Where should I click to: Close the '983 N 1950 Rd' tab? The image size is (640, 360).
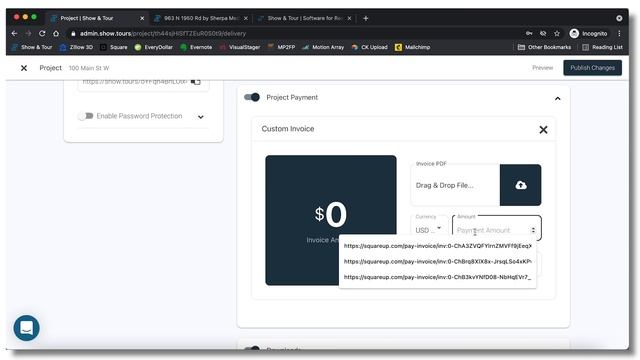click(246, 18)
